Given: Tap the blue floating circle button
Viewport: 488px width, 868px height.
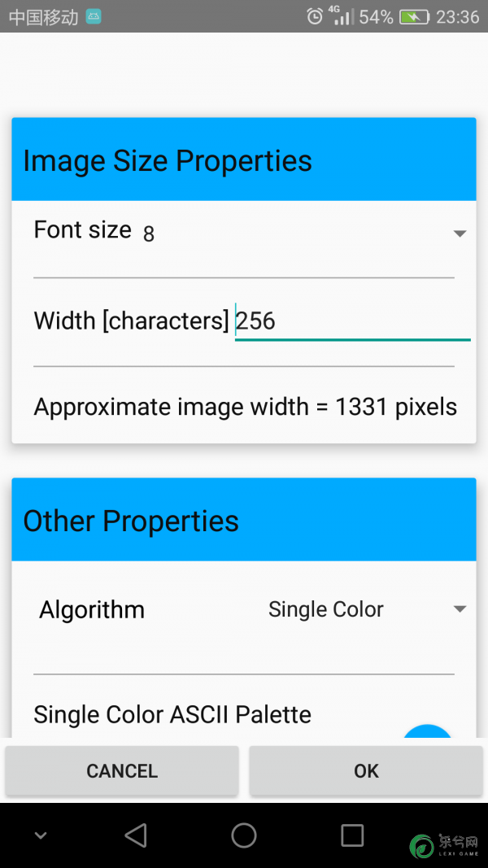Looking at the screenshot, I should click(427, 731).
